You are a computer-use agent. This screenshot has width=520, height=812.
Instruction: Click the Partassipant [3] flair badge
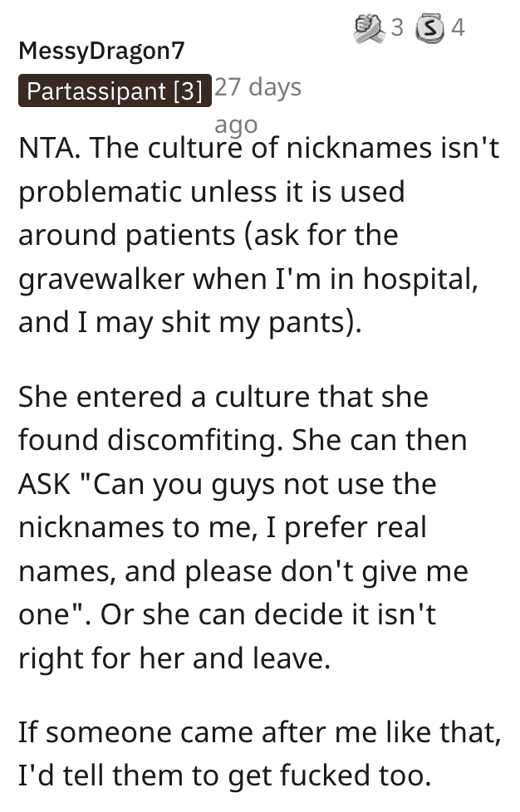coord(115,91)
